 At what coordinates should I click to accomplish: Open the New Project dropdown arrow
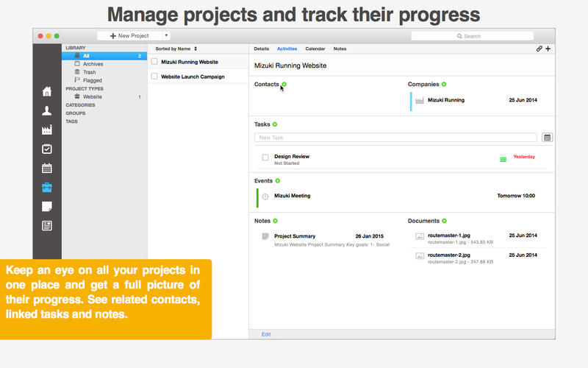[x=167, y=35]
